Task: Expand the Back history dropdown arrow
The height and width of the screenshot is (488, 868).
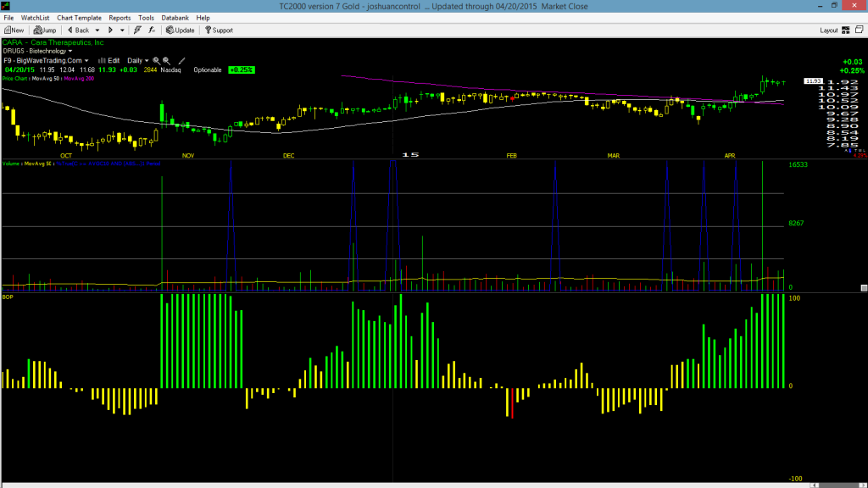Action: (x=97, y=30)
